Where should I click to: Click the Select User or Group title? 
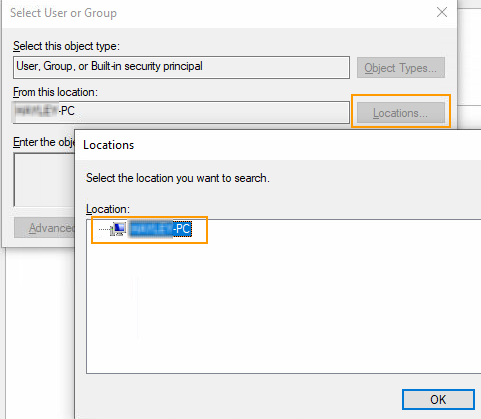(x=63, y=13)
